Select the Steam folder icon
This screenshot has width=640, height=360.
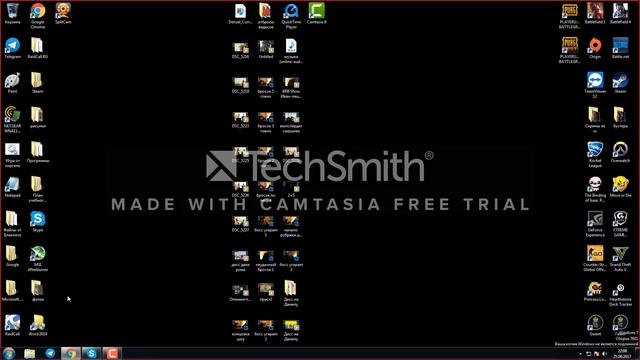click(x=38, y=82)
